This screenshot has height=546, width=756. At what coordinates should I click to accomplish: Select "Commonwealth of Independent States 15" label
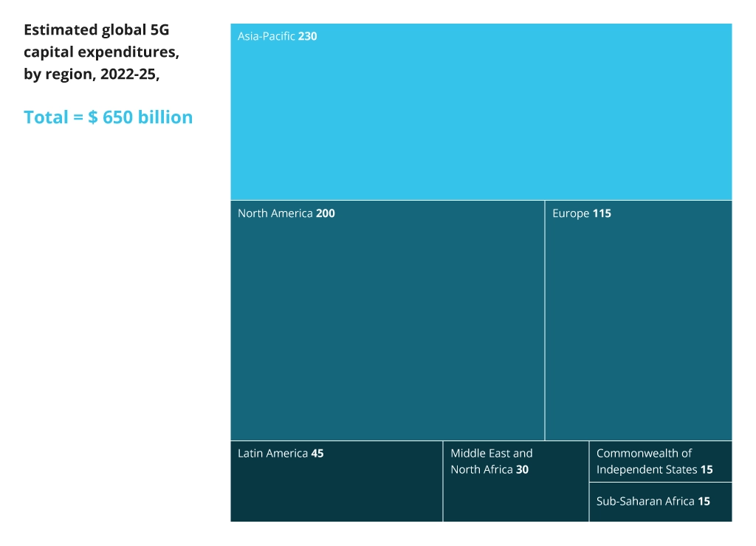[654, 461]
